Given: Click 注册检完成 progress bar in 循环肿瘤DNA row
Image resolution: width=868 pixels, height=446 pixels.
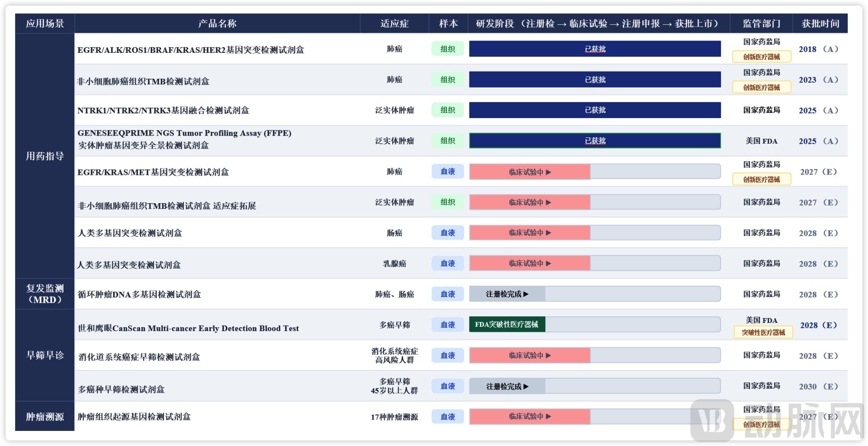Looking at the screenshot, I should [507, 294].
